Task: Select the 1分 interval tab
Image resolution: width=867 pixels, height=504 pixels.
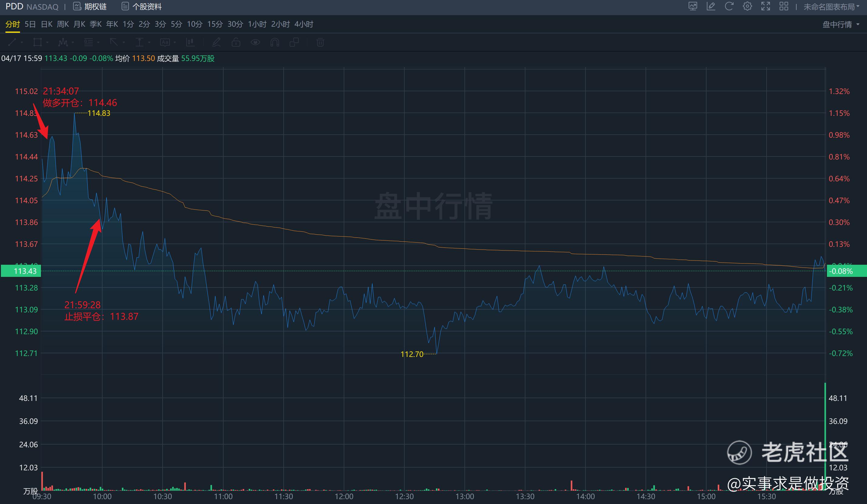Action: pyautogui.click(x=128, y=25)
